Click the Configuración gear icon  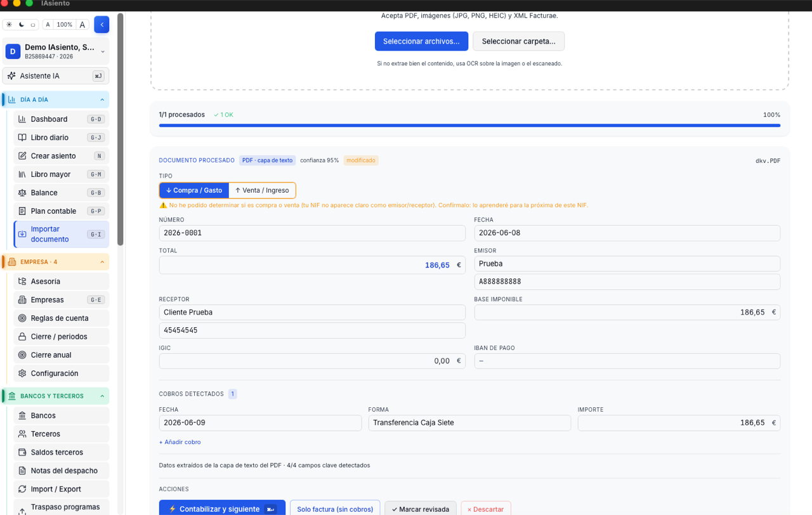pos(22,374)
